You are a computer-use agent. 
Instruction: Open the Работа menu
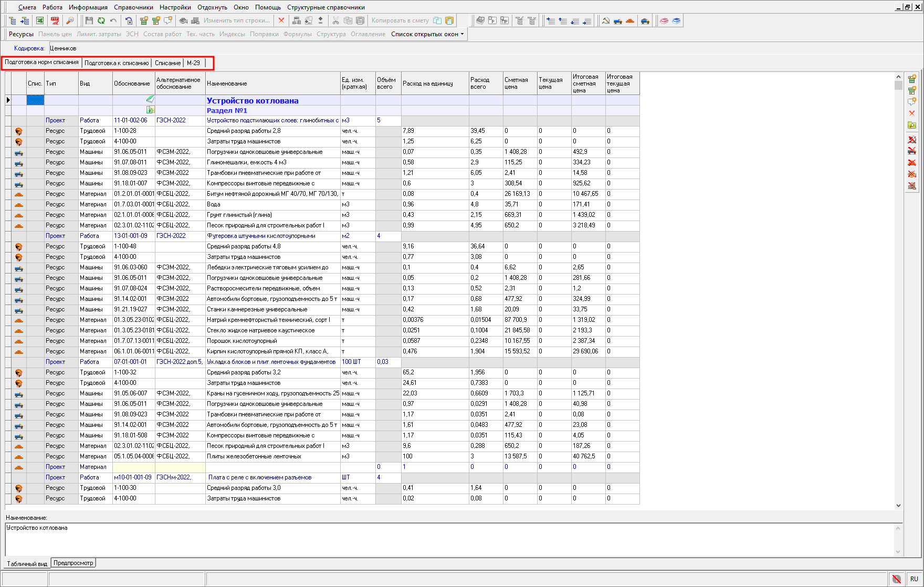(52, 7)
